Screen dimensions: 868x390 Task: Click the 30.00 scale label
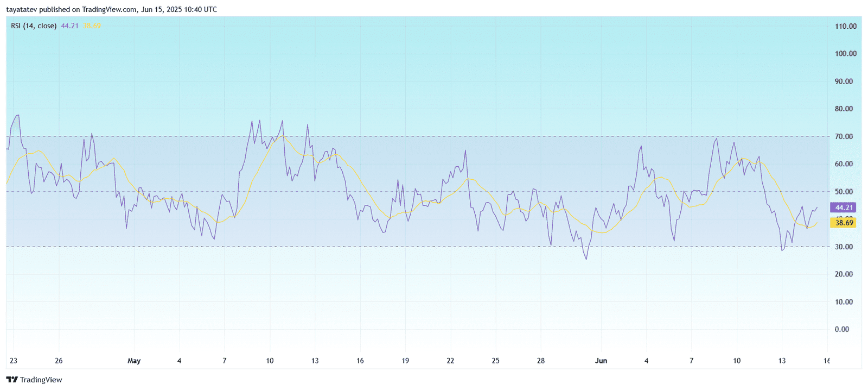tap(844, 247)
